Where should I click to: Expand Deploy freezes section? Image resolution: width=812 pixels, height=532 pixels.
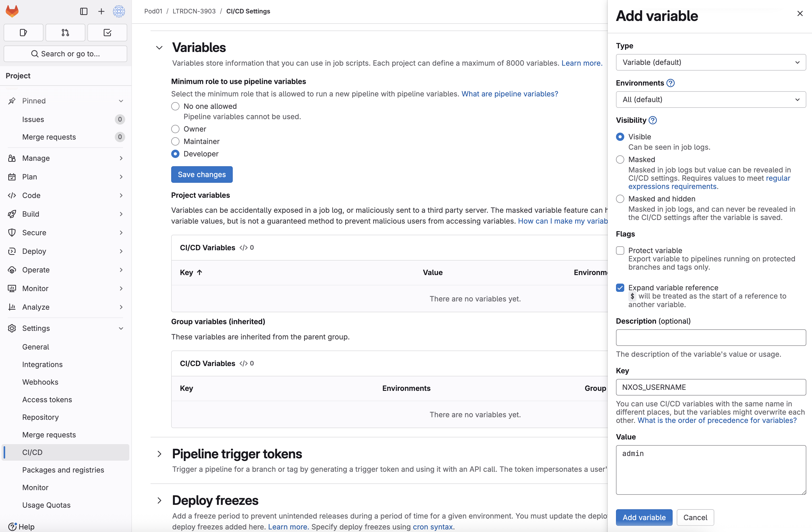pyautogui.click(x=159, y=501)
